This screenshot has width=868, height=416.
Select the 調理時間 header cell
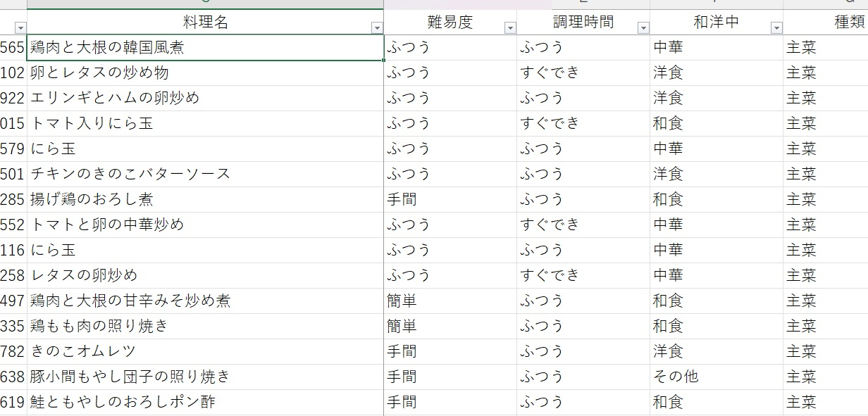pyautogui.click(x=583, y=22)
